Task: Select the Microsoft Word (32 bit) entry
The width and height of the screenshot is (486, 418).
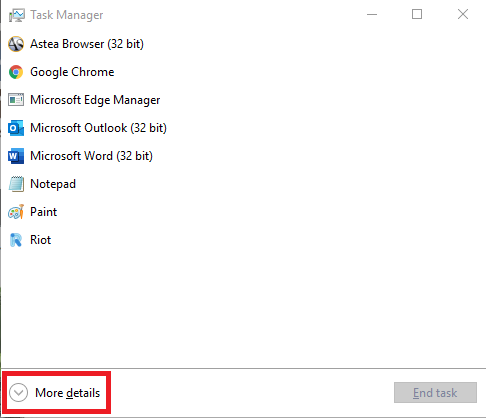Action: click(243, 156)
